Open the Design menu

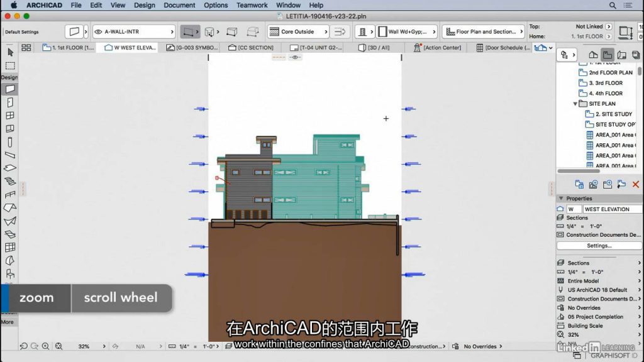[x=145, y=5]
